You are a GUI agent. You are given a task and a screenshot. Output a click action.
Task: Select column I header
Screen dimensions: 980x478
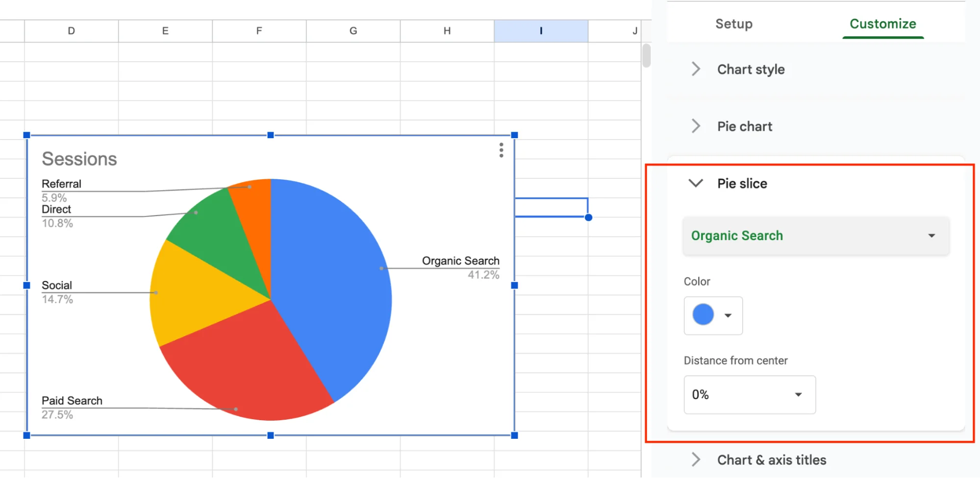pyautogui.click(x=541, y=31)
